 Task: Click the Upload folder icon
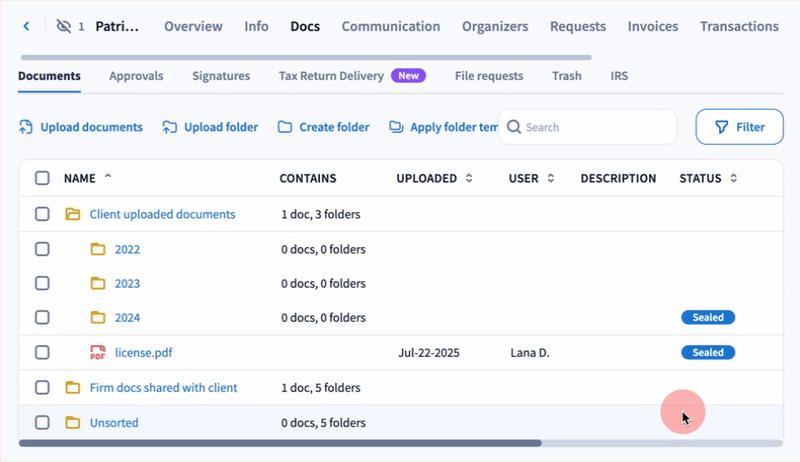[170, 127]
